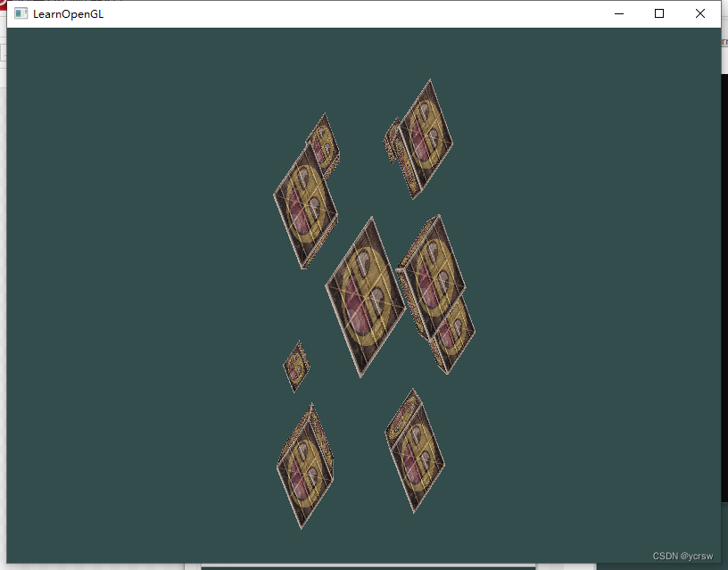Select the bottom-right textured cube
This screenshot has width=728, height=570.
click(414, 450)
